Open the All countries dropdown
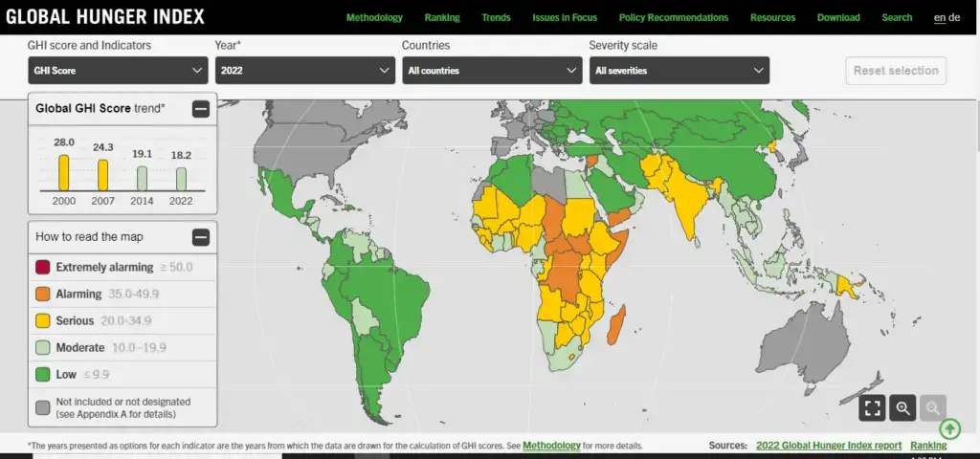This screenshot has width=980, height=459. pyautogui.click(x=492, y=71)
